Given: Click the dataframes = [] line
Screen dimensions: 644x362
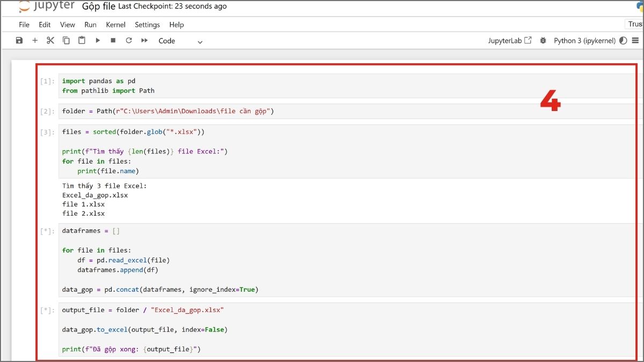Looking at the screenshot, I should point(91,231).
